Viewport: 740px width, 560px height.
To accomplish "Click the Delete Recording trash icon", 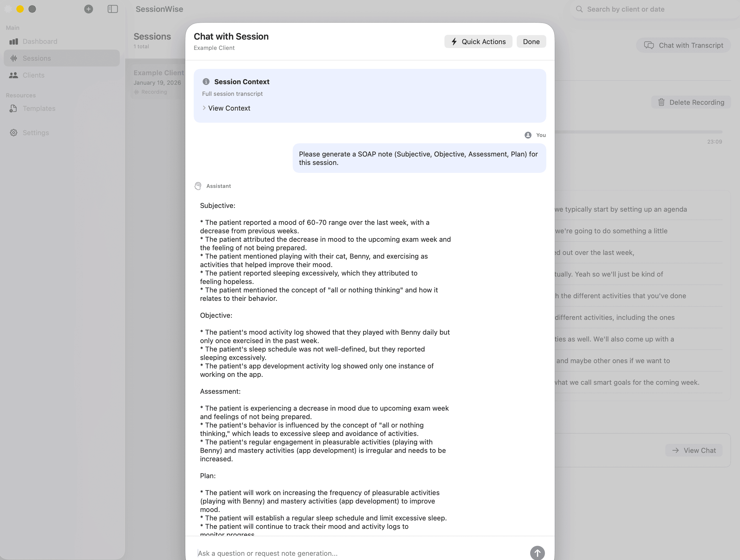I will pos(661,102).
